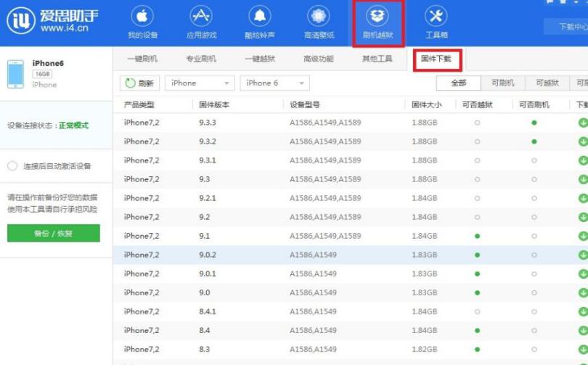Screen dimensions: 588x365
Task: Sort by 可否越狱 column header
Action: coord(477,105)
